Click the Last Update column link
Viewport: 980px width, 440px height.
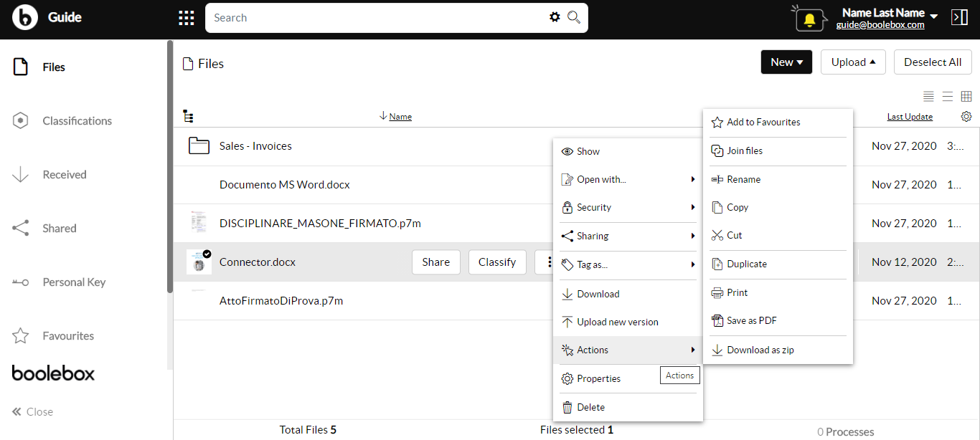(x=910, y=116)
